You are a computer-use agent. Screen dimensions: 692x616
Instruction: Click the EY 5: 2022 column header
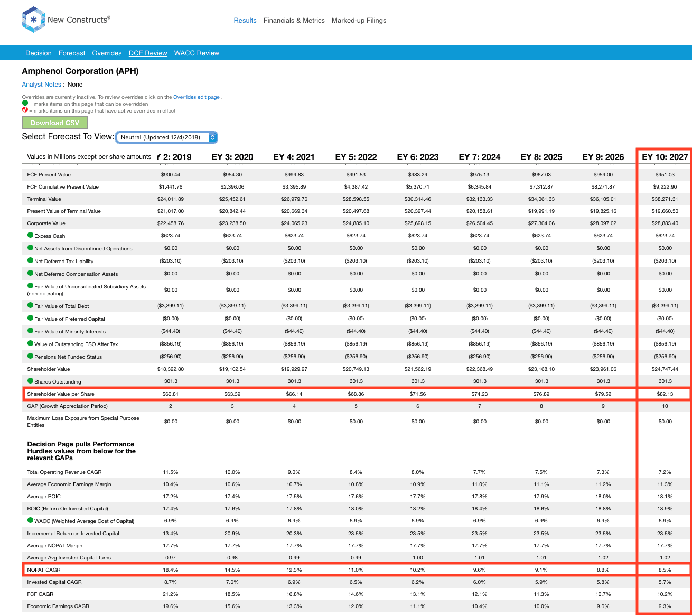pyautogui.click(x=356, y=157)
